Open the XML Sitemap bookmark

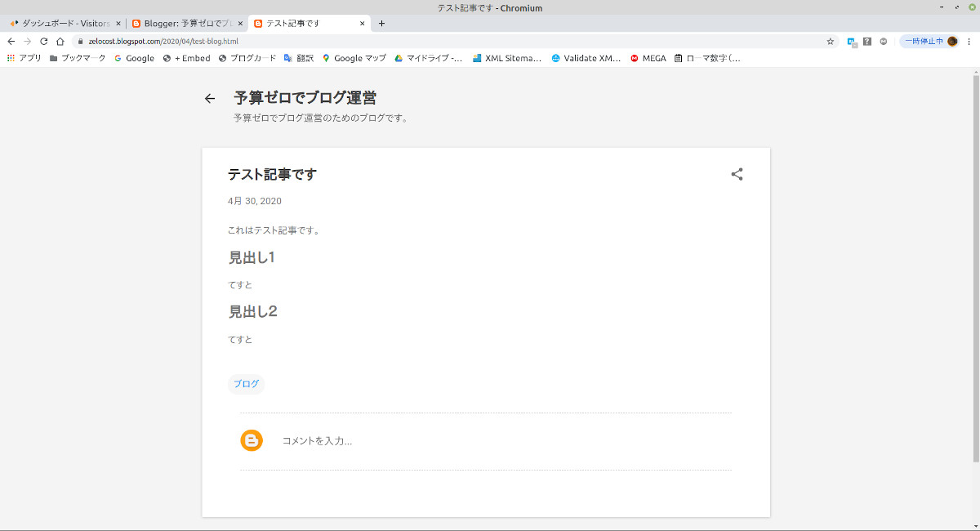pos(507,58)
